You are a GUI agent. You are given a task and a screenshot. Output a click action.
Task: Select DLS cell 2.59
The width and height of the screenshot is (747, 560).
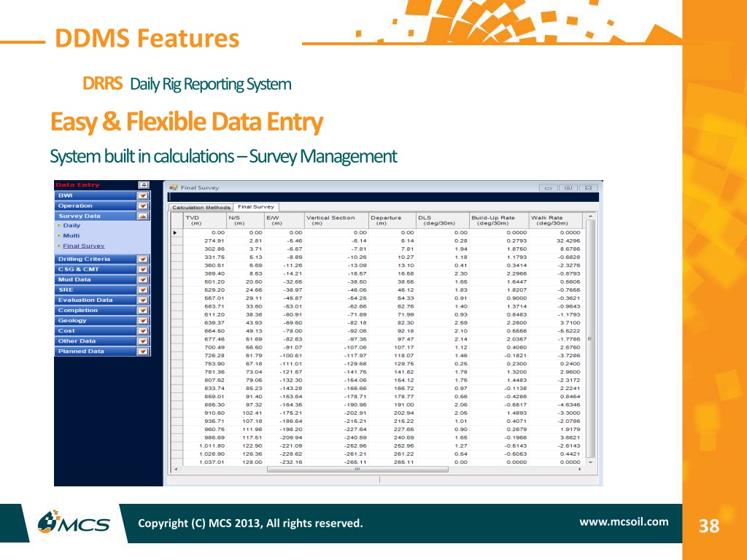[443, 323]
